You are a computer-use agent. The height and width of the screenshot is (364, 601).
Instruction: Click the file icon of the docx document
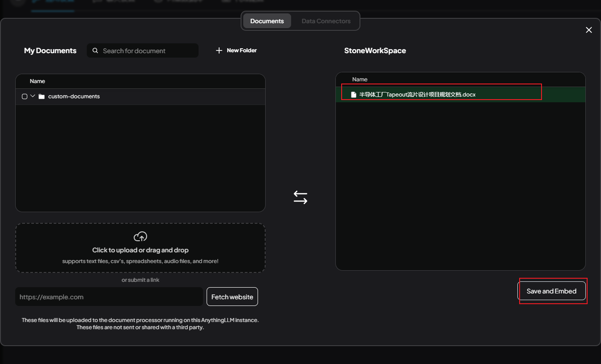coord(354,95)
